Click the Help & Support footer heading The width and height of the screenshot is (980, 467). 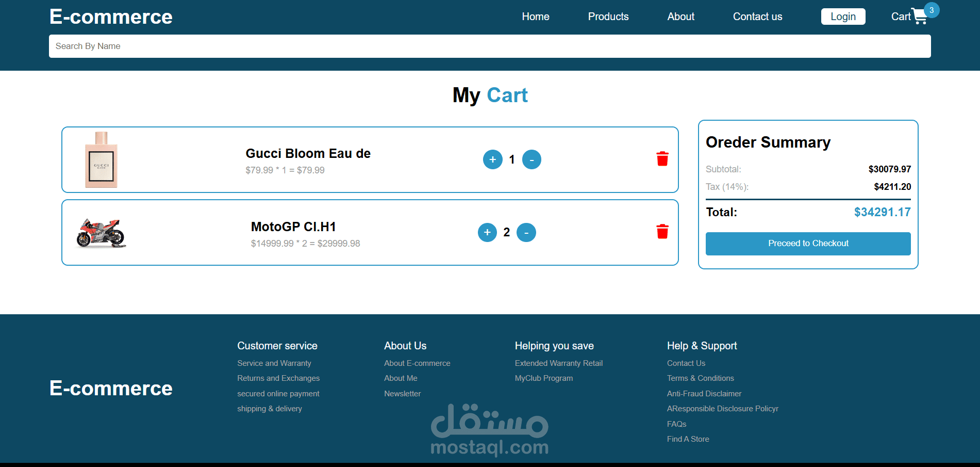point(702,346)
